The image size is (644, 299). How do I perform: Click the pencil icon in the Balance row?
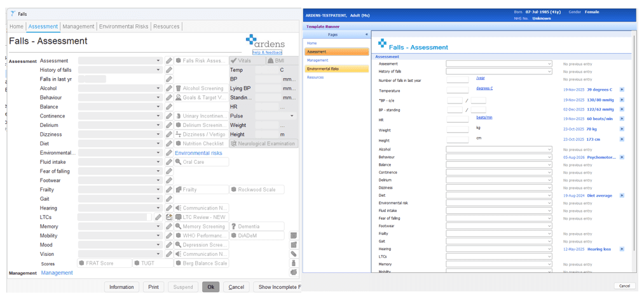(169, 107)
